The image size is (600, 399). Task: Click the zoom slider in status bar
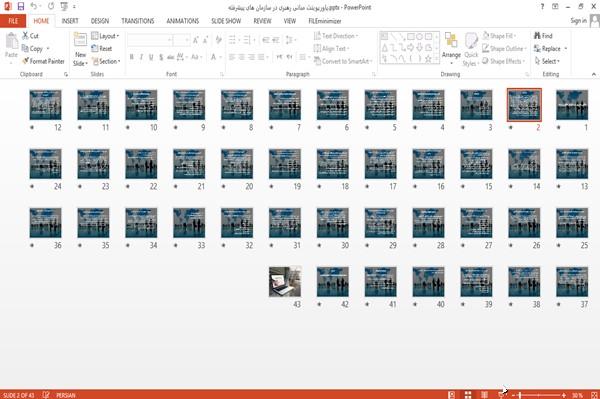pos(538,395)
